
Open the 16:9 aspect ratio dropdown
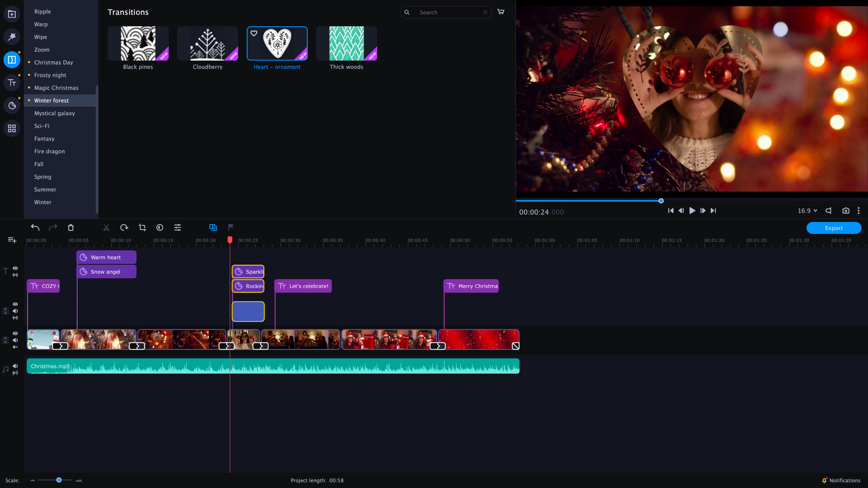(807, 211)
